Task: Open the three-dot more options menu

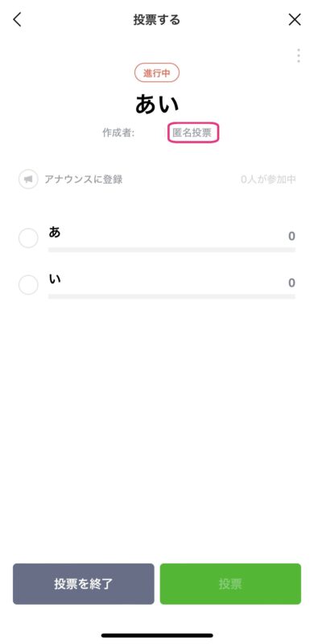Action: (299, 56)
